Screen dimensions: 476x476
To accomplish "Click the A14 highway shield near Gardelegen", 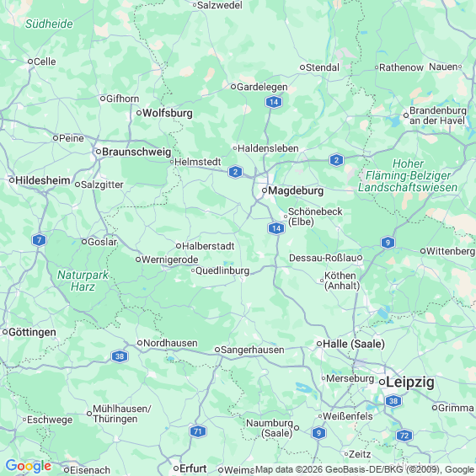I will pyautogui.click(x=274, y=102).
